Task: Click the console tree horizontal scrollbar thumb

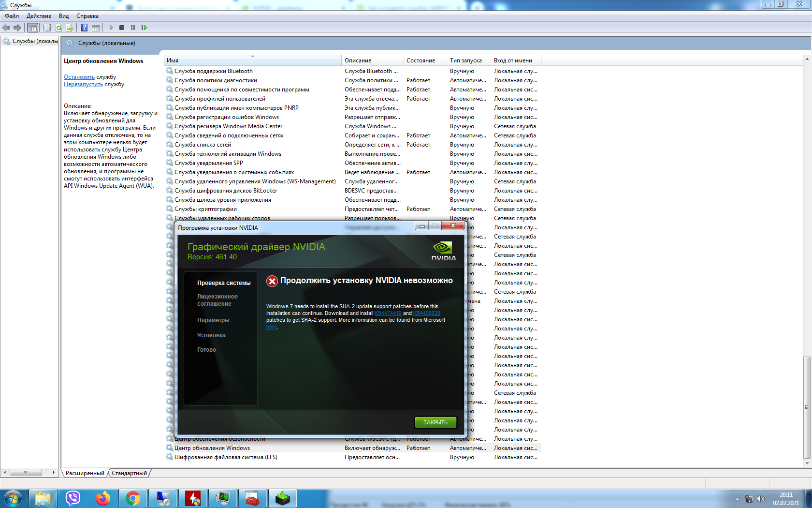Action: tap(26, 472)
